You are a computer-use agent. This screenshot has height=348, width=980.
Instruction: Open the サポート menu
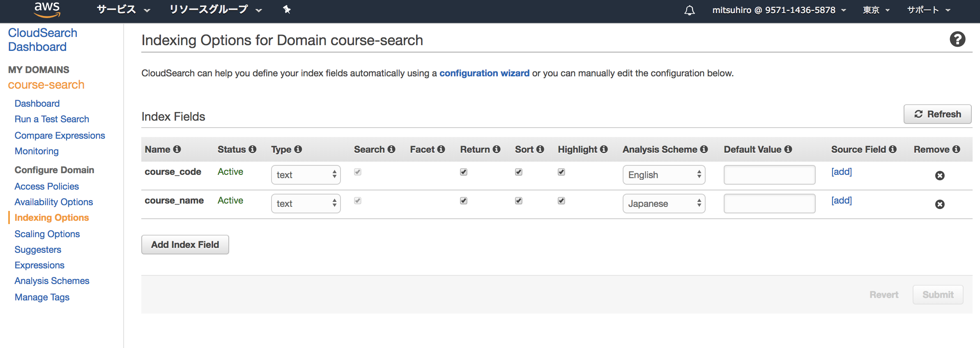coord(929,10)
